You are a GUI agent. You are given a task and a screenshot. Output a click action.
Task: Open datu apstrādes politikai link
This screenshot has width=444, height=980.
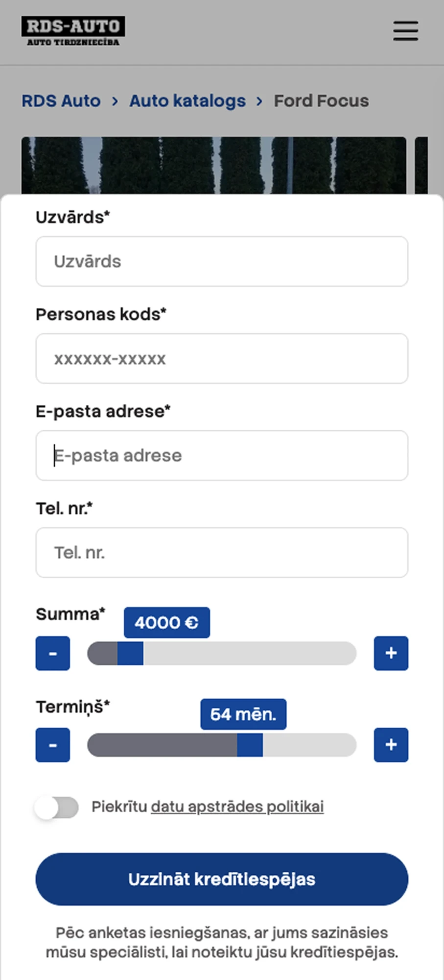pyautogui.click(x=237, y=807)
